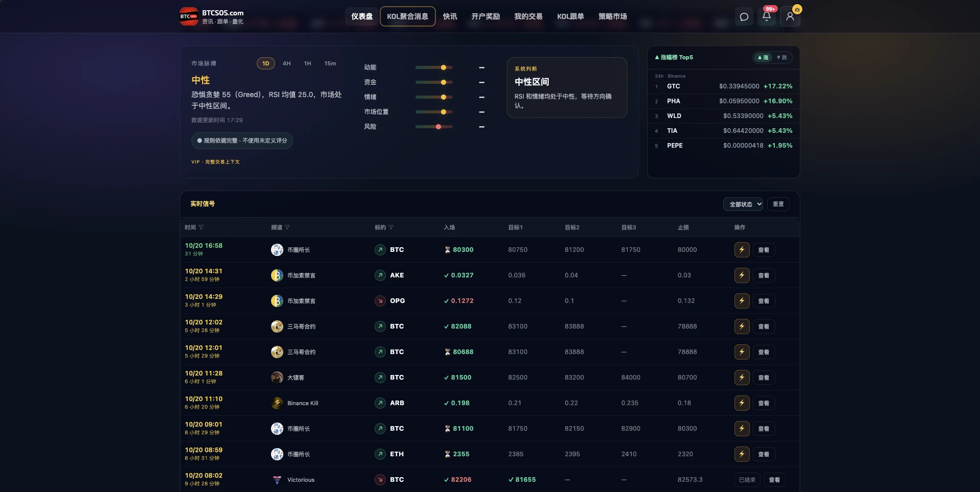
Task: Open the KOL聚合消息 tab
Action: coord(408,16)
